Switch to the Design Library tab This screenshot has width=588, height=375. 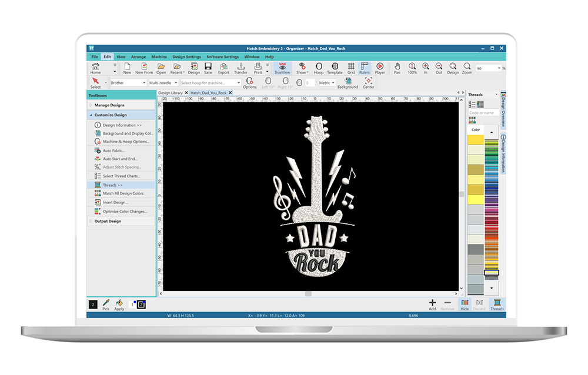(171, 93)
